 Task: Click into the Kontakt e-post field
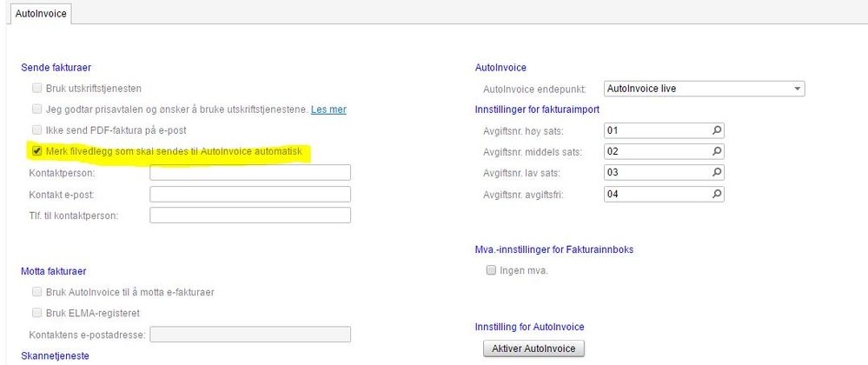pyautogui.click(x=250, y=195)
